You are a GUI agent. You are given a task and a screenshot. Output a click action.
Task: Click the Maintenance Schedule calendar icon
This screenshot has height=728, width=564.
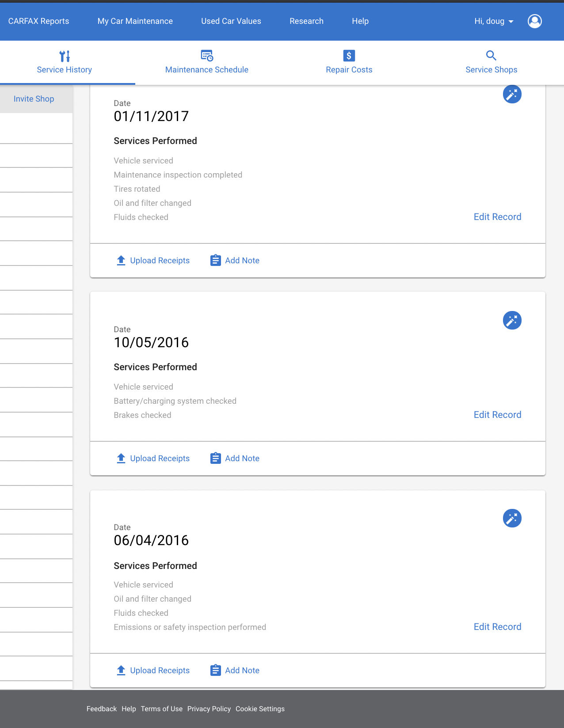click(207, 56)
